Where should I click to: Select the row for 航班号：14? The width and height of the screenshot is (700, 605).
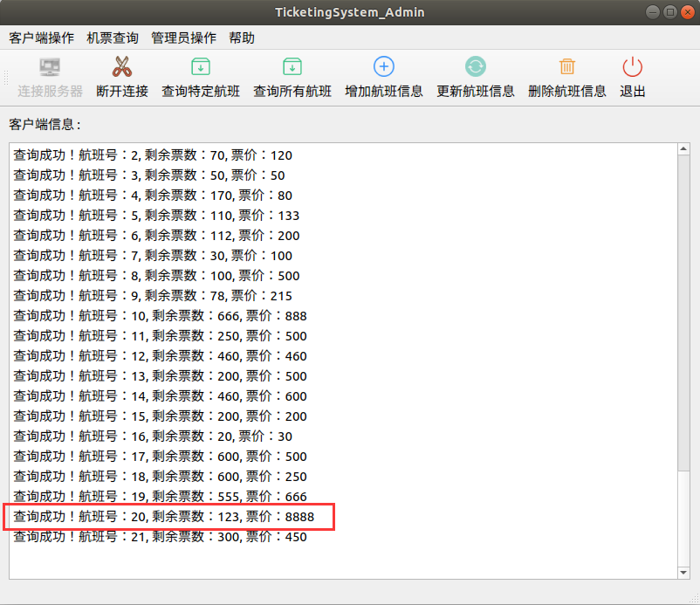click(x=160, y=396)
